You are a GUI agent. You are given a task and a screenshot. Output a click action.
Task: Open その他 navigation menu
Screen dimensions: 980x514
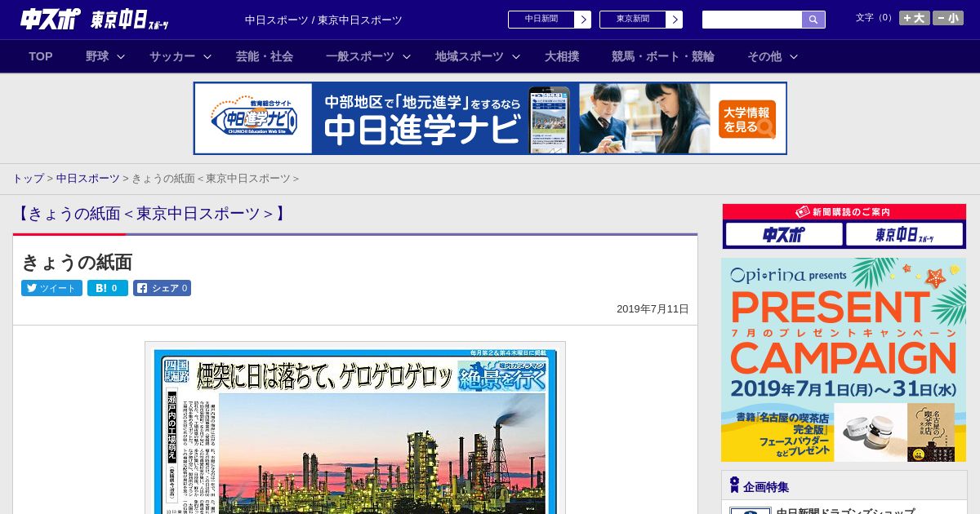click(x=764, y=56)
